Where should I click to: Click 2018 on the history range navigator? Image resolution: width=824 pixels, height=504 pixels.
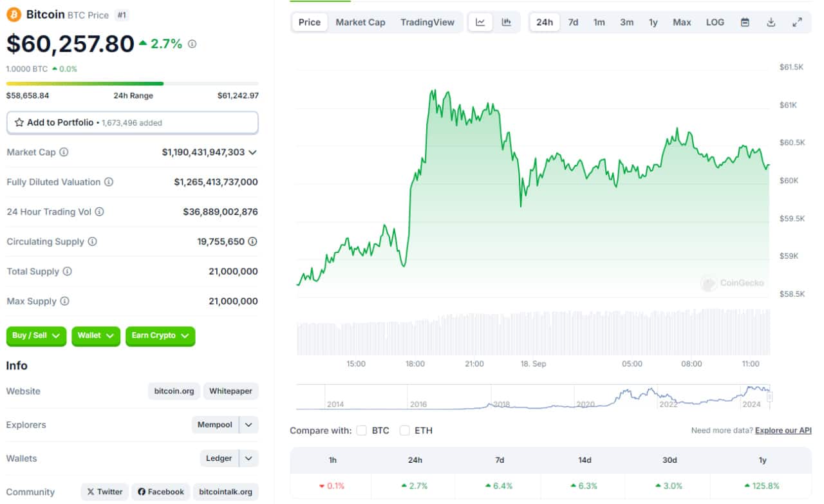coord(501,404)
